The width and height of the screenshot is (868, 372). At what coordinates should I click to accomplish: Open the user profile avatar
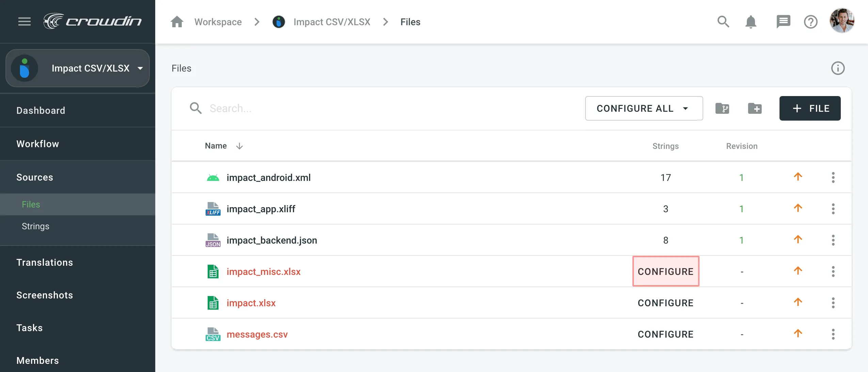(x=842, y=21)
